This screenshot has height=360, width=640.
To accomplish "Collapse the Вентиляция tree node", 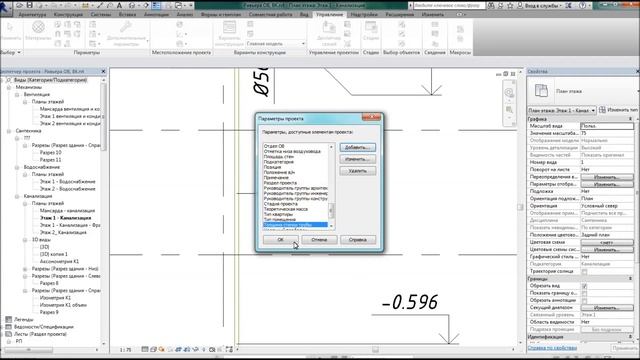I will (17, 95).
